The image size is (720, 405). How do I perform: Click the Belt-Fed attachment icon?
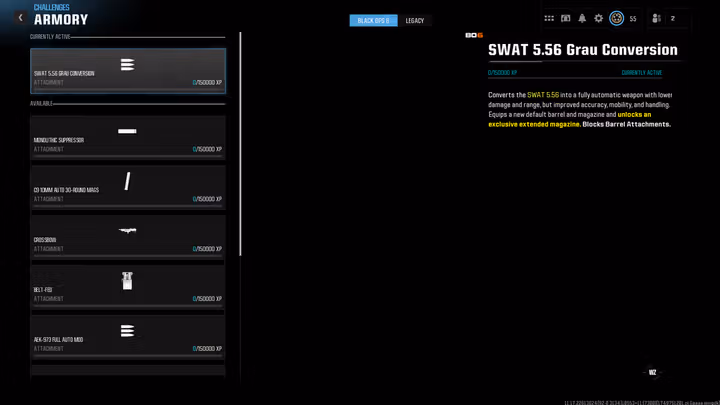tap(127, 281)
